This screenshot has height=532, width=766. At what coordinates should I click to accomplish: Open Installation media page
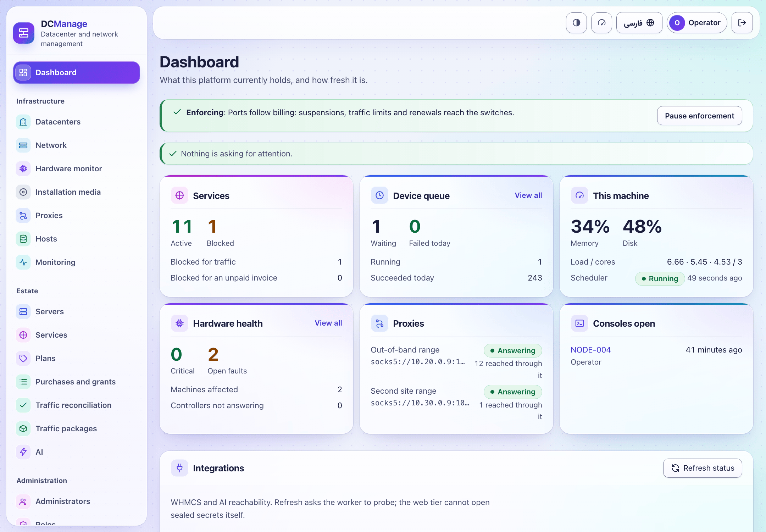click(x=77, y=192)
